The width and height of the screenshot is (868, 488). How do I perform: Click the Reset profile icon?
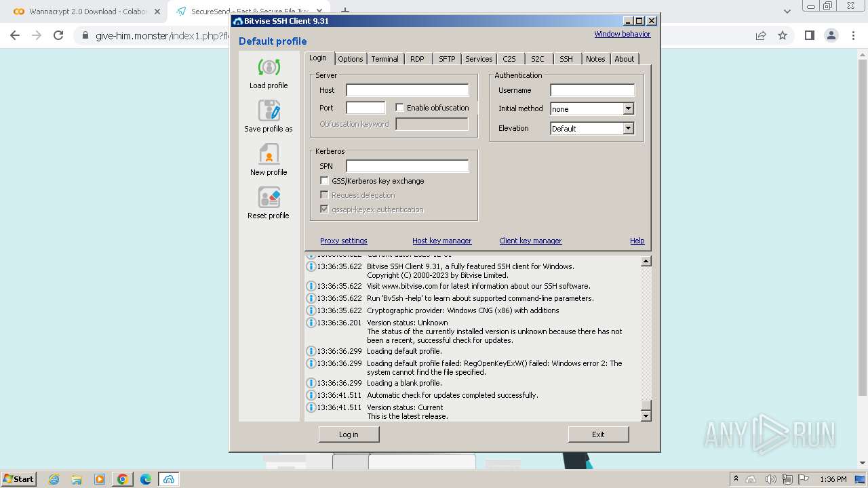269,197
